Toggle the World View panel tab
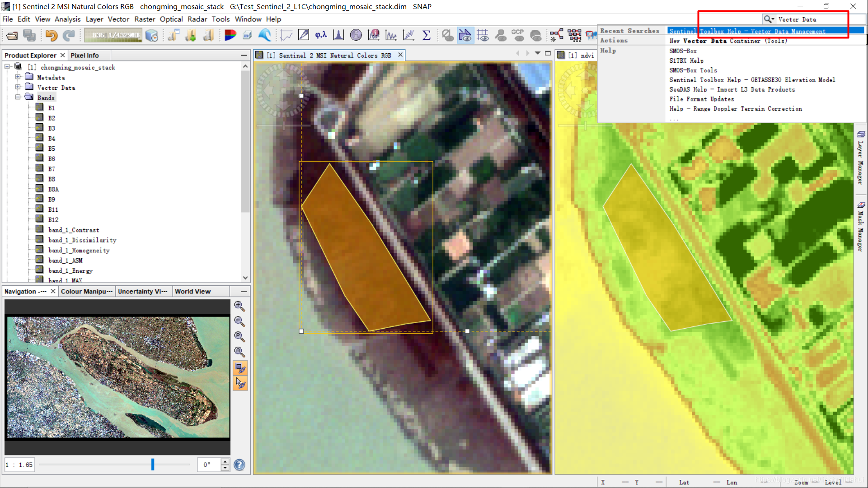The image size is (868, 488). [192, 291]
